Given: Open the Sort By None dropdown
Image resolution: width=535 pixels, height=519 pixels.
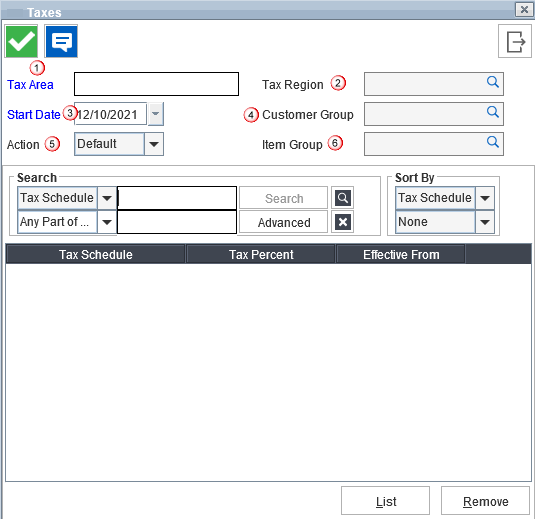Looking at the screenshot, I should [x=485, y=222].
